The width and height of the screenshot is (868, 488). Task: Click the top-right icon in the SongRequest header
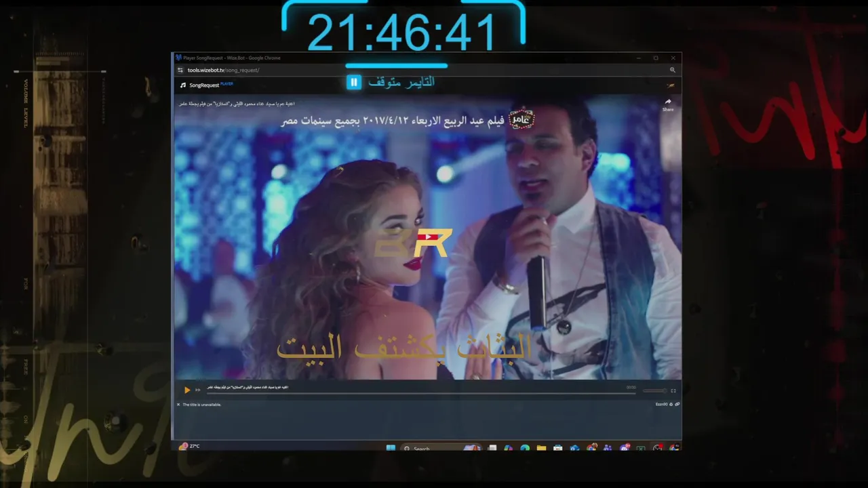tap(671, 85)
